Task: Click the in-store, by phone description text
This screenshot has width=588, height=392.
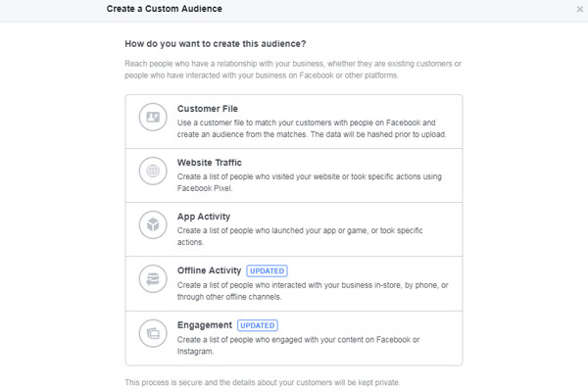Action: (x=313, y=291)
